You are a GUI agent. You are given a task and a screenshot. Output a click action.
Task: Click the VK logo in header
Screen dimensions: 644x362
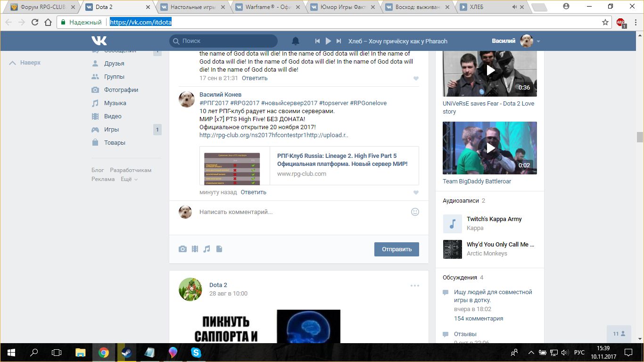[99, 41]
